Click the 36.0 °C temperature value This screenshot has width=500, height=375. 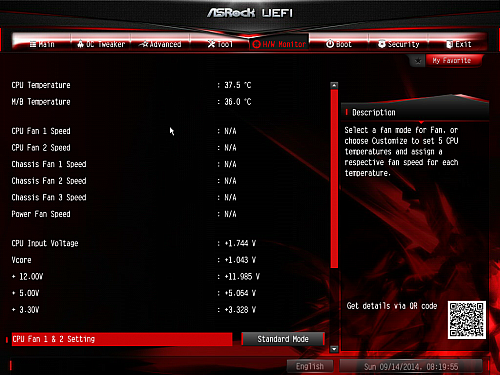pyautogui.click(x=238, y=102)
